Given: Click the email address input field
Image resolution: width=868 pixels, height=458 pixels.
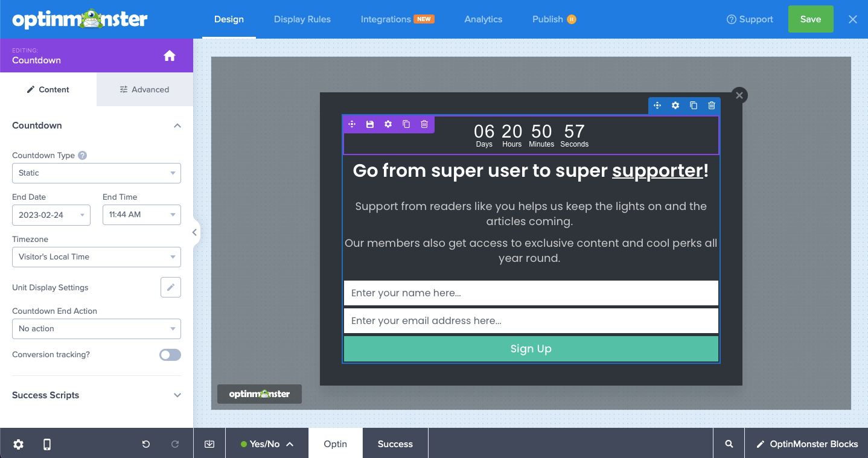Looking at the screenshot, I should (x=531, y=321).
